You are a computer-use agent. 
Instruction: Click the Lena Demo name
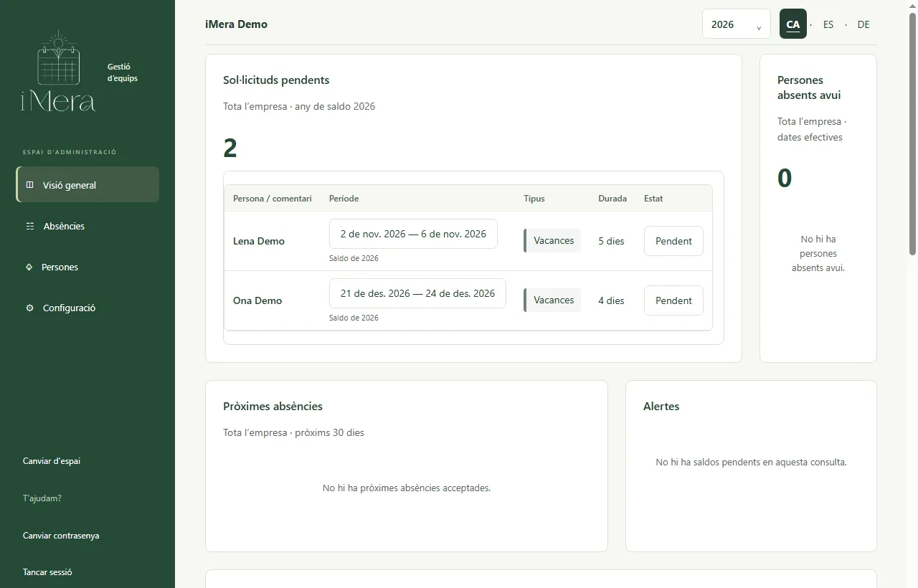pos(259,241)
